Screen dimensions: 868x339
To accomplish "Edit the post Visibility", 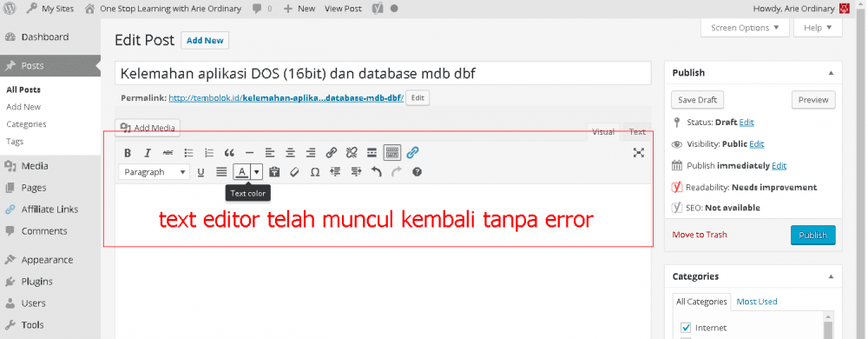I will [x=757, y=144].
